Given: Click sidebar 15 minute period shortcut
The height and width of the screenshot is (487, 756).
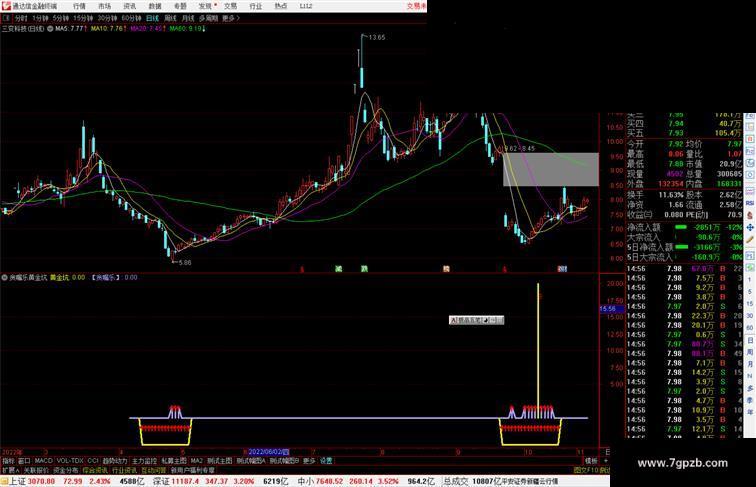Looking at the screenshot, I should pyautogui.click(x=750, y=304).
